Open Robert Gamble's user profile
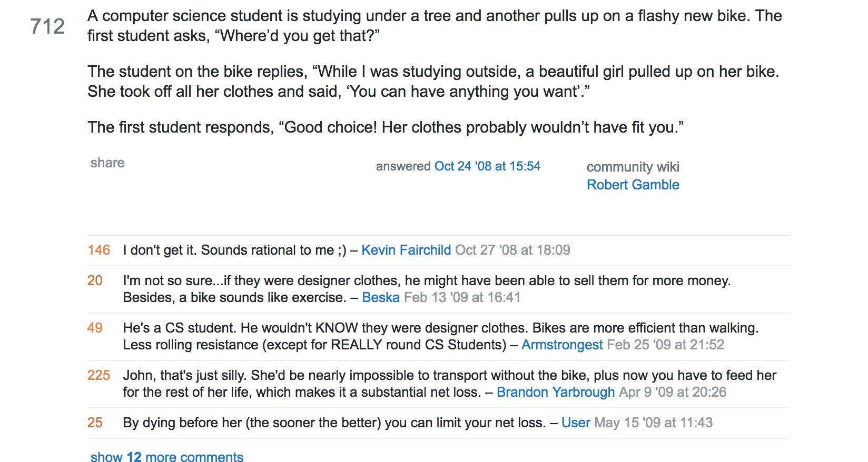 click(633, 185)
